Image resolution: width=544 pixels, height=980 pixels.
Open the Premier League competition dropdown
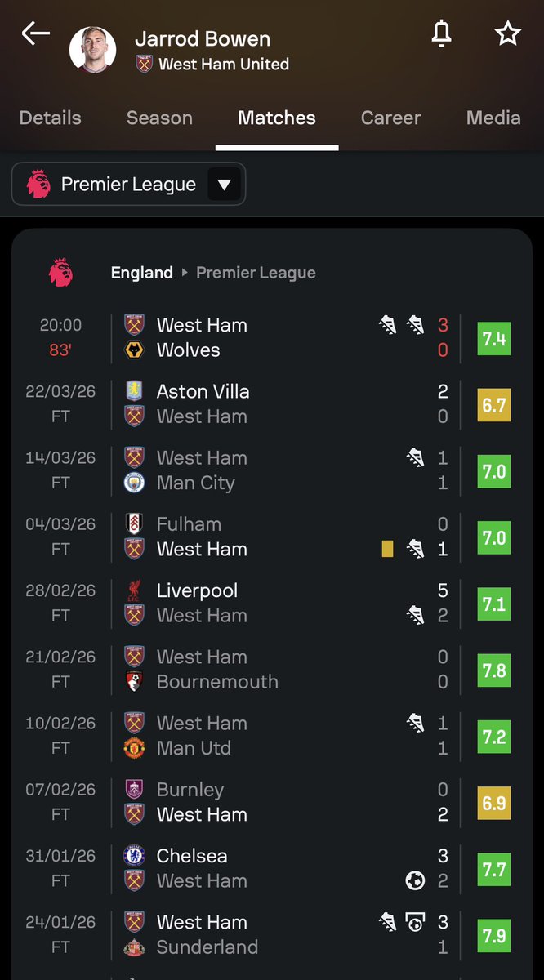click(x=128, y=184)
